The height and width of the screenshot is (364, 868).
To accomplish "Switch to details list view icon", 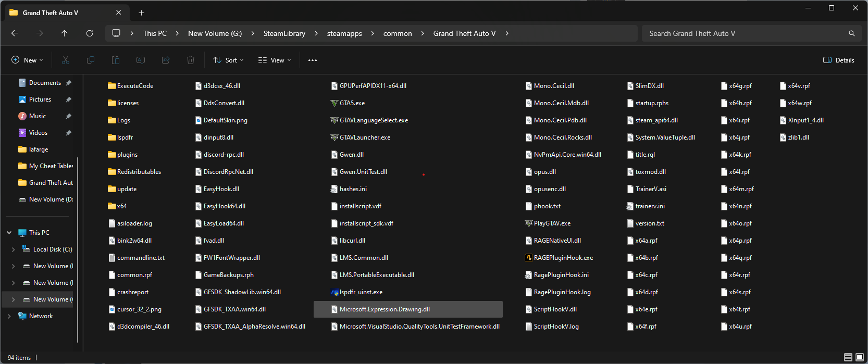I will point(848,357).
